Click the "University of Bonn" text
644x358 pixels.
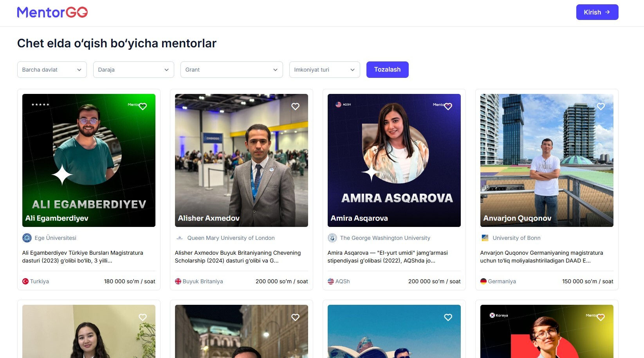coord(517,238)
